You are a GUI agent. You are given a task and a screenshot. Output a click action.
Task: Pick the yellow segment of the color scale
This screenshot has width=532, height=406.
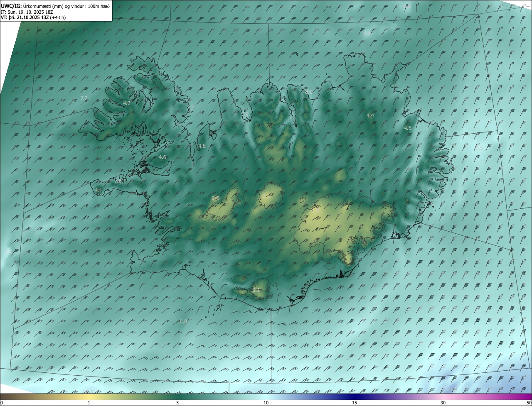pyautogui.click(x=89, y=396)
